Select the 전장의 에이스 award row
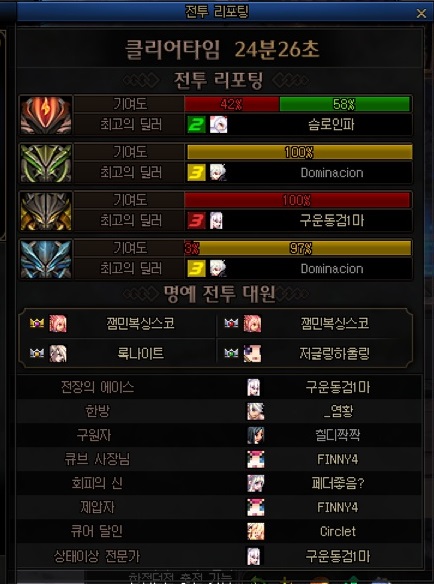Screen dimensions: 434x584 click(x=219, y=387)
